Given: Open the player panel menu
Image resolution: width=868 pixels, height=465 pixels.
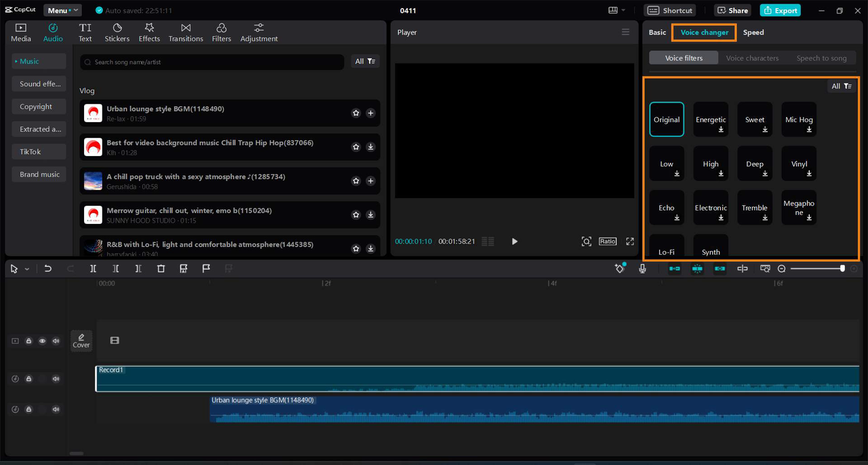Looking at the screenshot, I should pos(625,32).
